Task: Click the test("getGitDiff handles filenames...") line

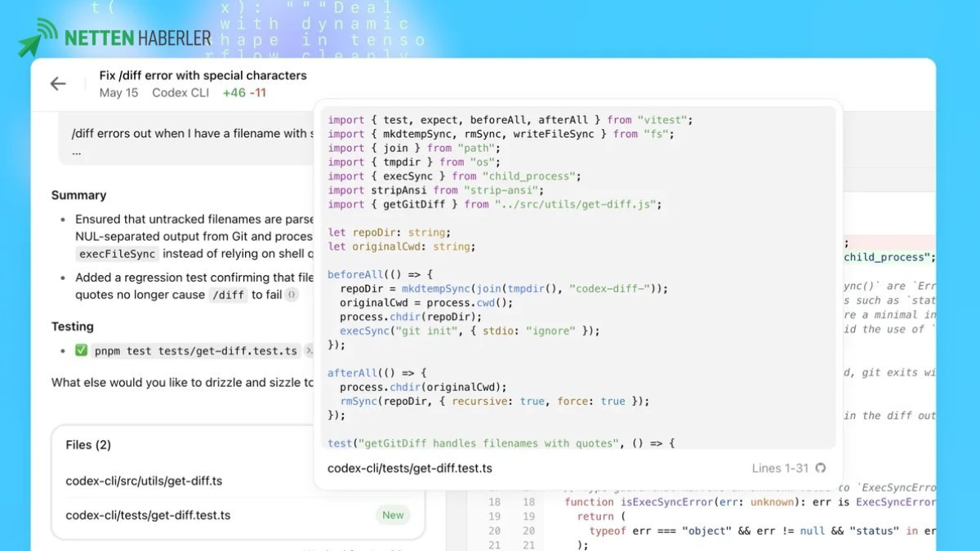Action: pyautogui.click(x=501, y=443)
